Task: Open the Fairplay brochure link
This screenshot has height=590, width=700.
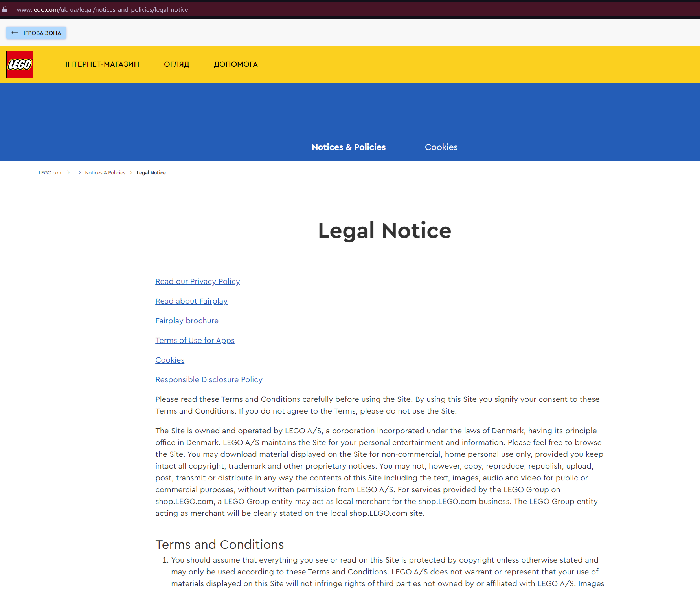Action: click(187, 321)
